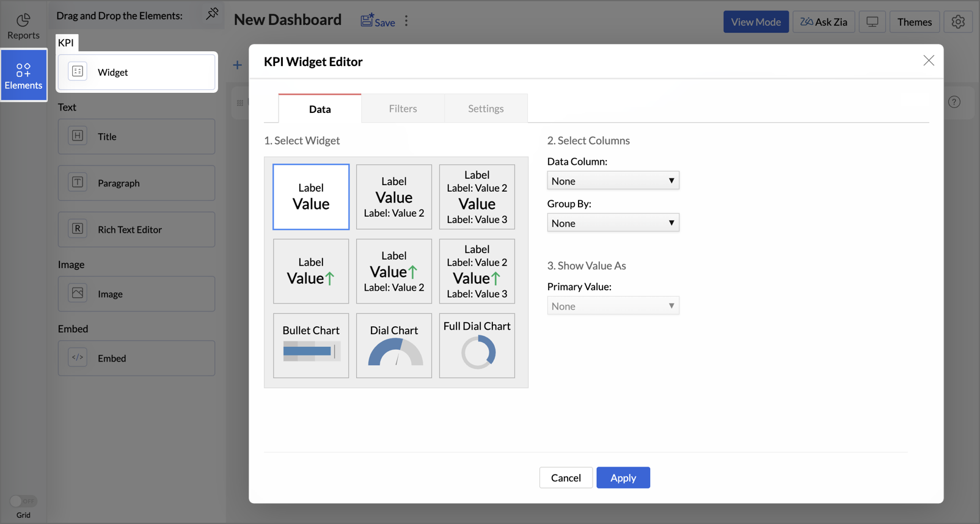Click the Rich Text Editor icon

coord(78,229)
